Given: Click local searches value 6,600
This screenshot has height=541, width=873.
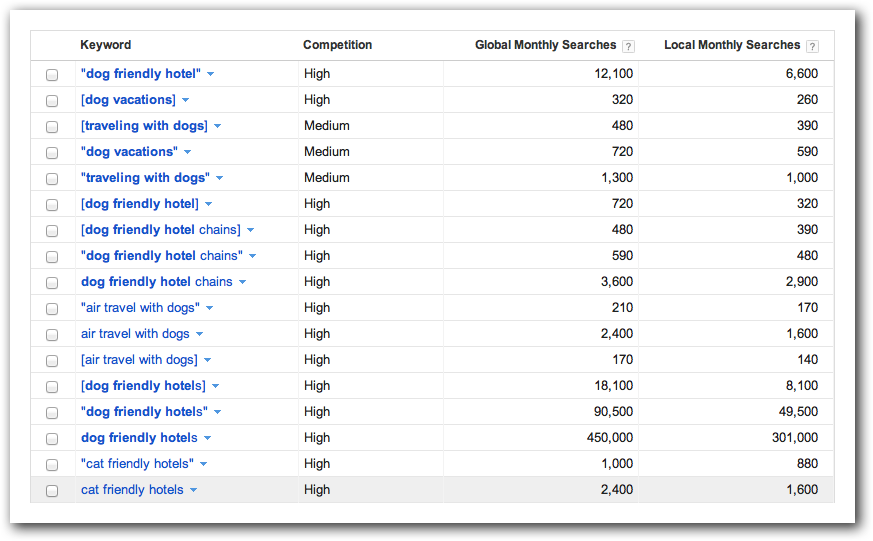Looking at the screenshot, I should point(802,73).
